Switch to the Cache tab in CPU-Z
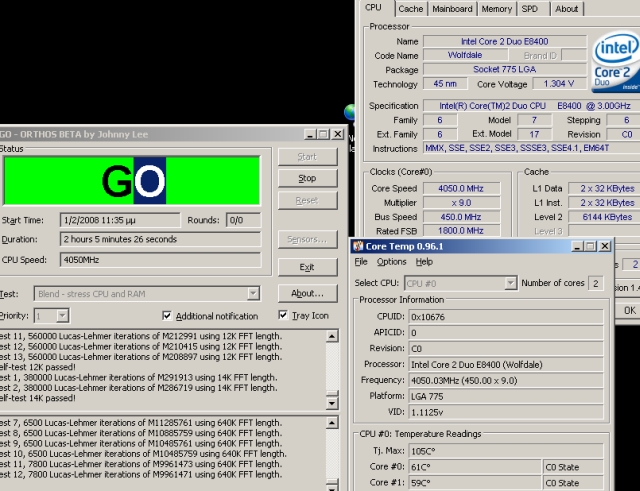Viewport: 640px width, 491px height. [411, 9]
